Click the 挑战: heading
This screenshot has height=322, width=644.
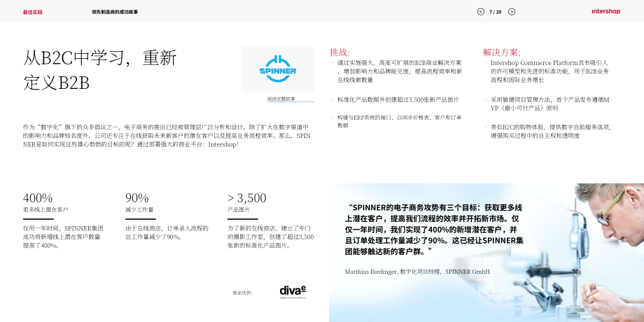pos(339,52)
